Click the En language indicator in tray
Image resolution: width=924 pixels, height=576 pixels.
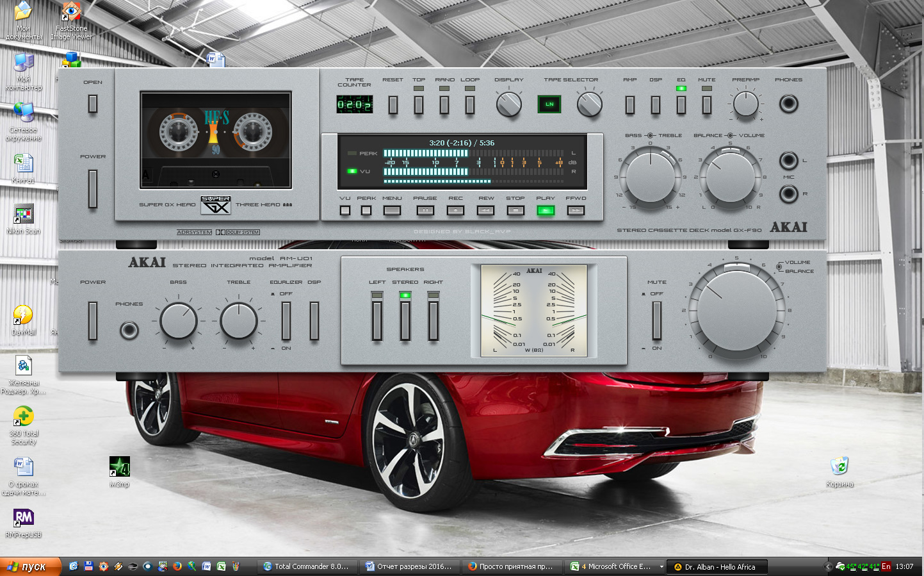click(886, 566)
